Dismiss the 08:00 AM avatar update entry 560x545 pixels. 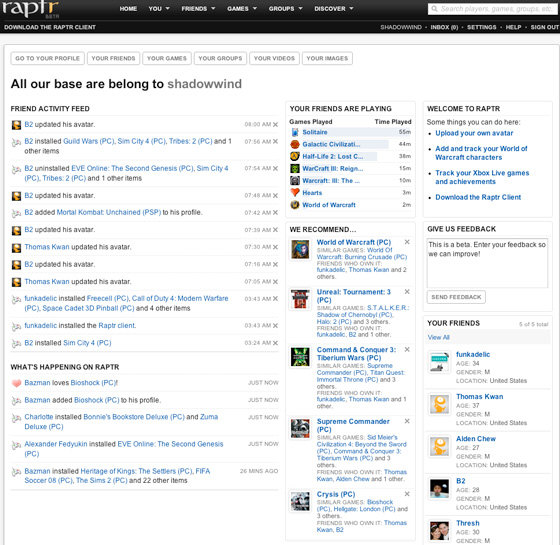[x=275, y=125]
